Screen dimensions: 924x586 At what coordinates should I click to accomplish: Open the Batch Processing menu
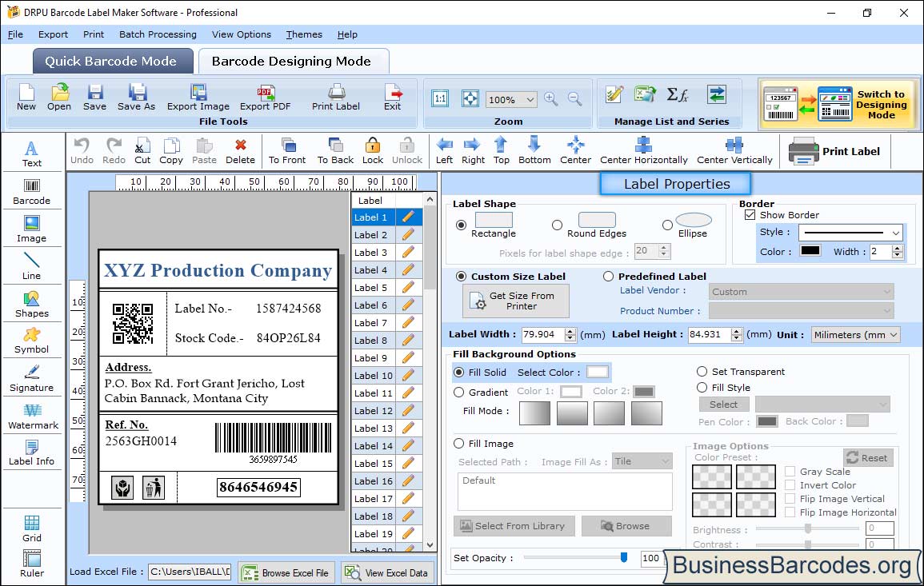point(158,34)
